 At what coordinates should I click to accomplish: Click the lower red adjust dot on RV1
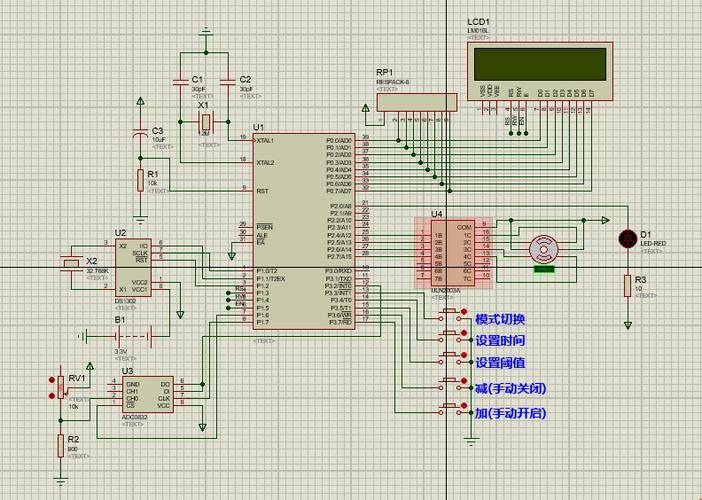point(52,396)
